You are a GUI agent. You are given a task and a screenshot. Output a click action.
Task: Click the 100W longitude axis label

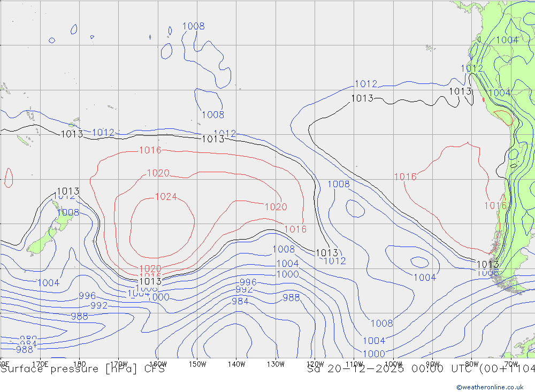394,364
